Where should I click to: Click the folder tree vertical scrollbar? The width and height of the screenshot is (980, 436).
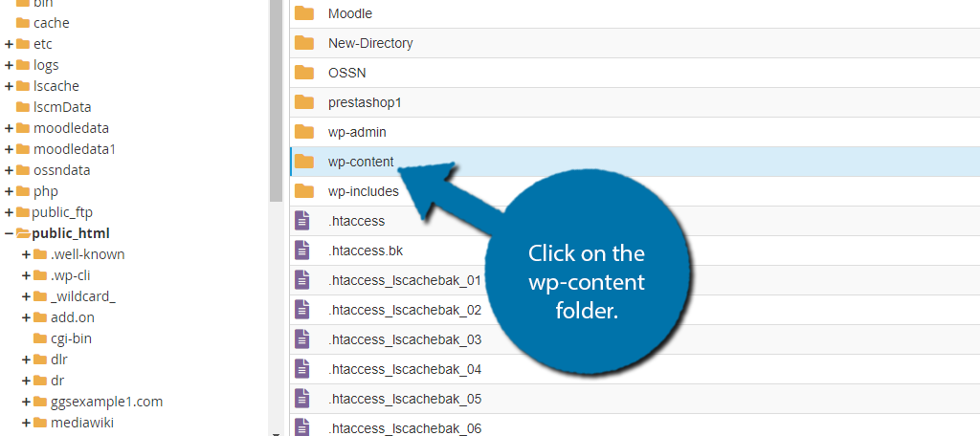pyautogui.click(x=277, y=101)
